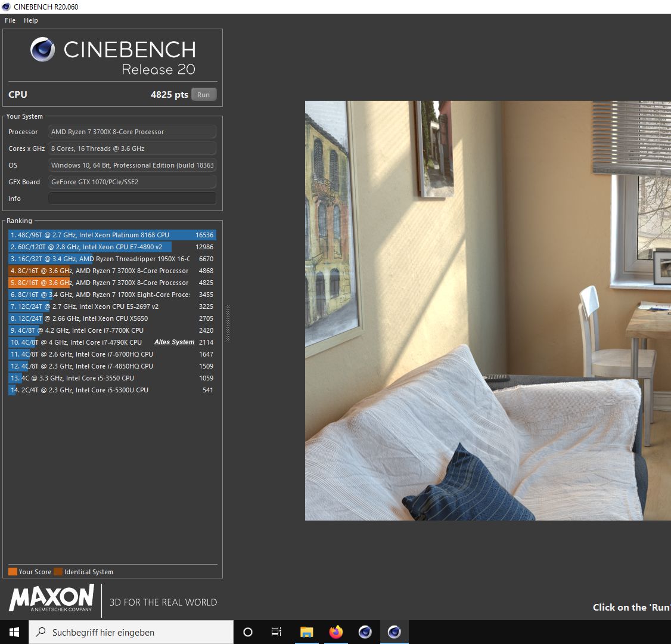Open Firefox from the taskbar

[x=336, y=632]
